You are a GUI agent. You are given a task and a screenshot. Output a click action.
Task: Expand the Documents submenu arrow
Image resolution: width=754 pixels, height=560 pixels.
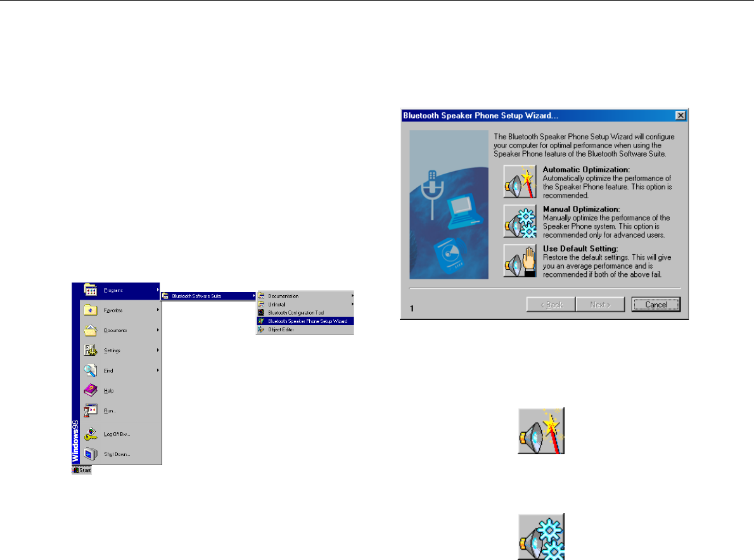tap(158, 330)
